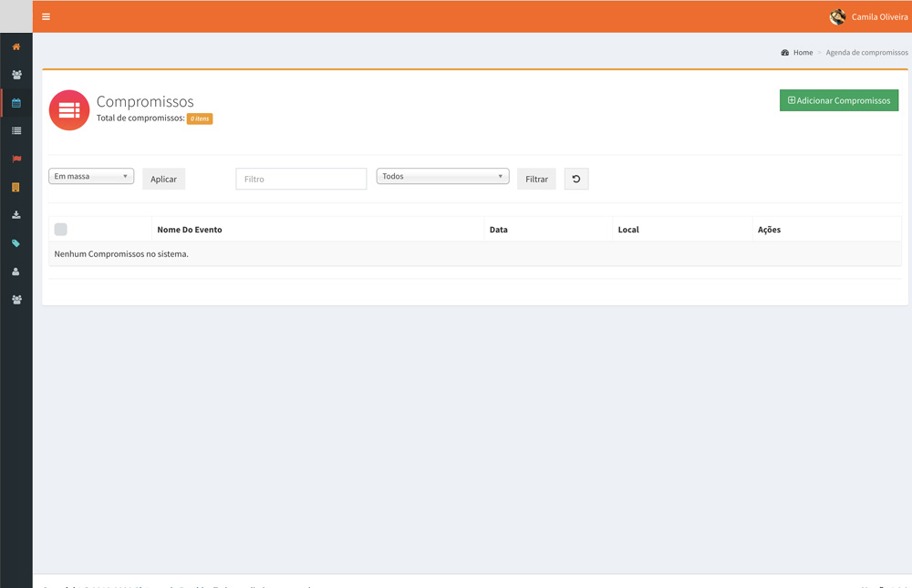The image size is (912, 588).
Task: Click the Aplicar button
Action: tap(163, 179)
